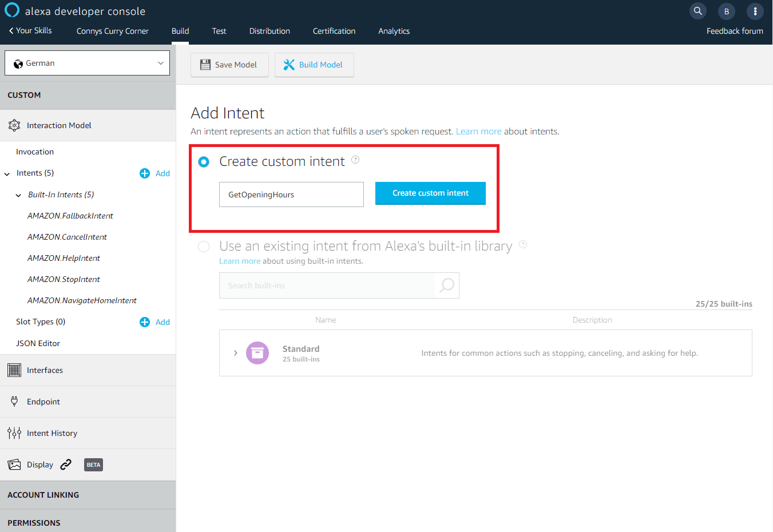Click the chain link icon beside Display
Viewport: 773px width, 532px height.
coord(66,464)
